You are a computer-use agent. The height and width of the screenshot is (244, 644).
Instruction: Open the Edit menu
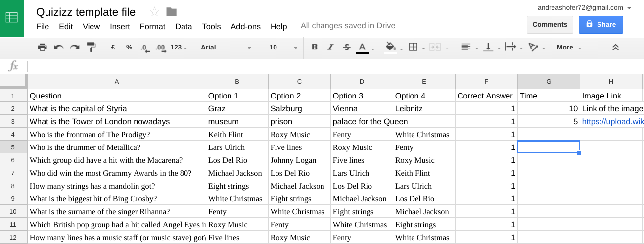tap(66, 26)
